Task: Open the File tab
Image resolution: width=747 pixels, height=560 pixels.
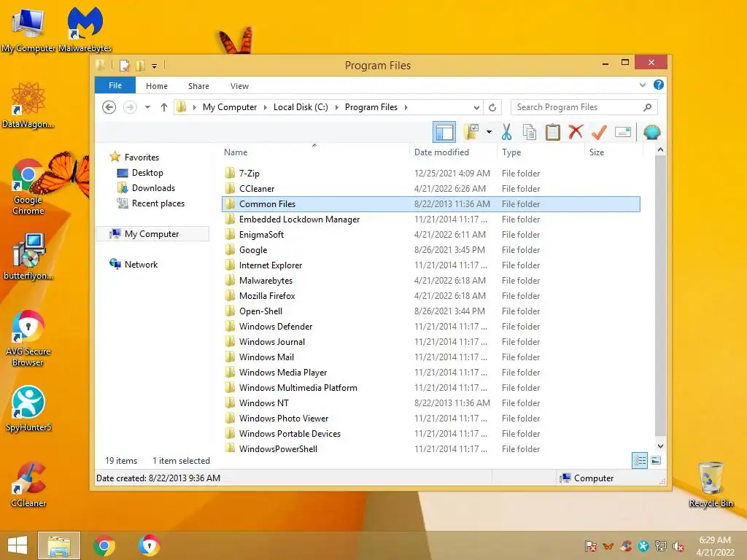Action: point(115,85)
